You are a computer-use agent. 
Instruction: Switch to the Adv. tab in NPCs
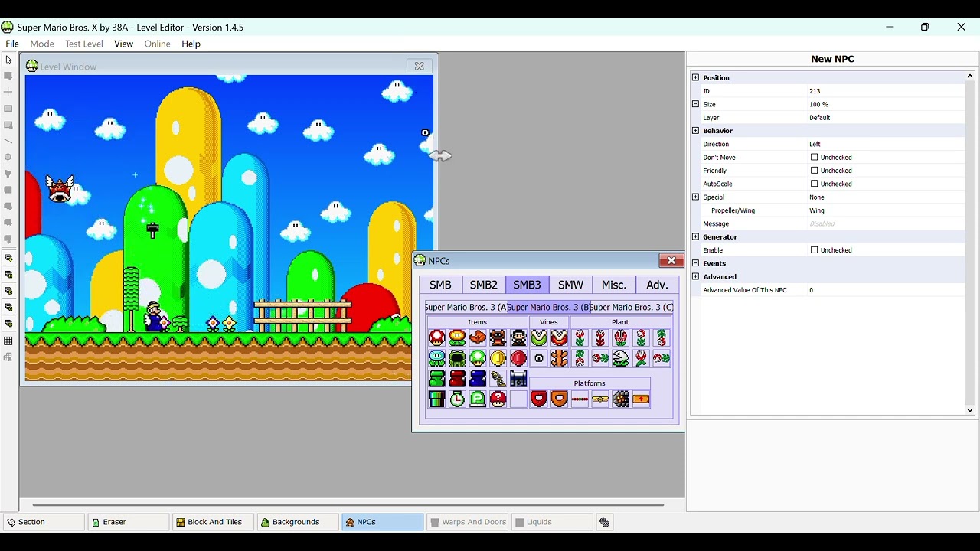(x=657, y=285)
